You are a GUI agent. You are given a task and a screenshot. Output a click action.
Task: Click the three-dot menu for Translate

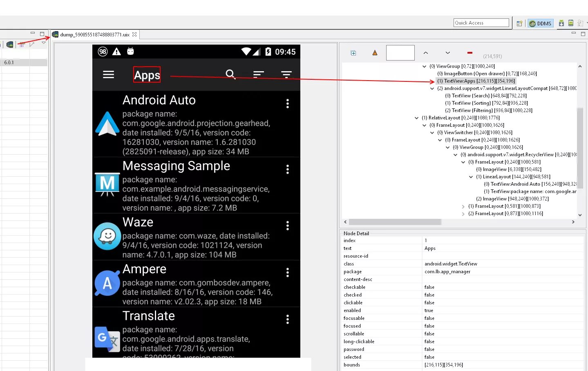(x=288, y=319)
